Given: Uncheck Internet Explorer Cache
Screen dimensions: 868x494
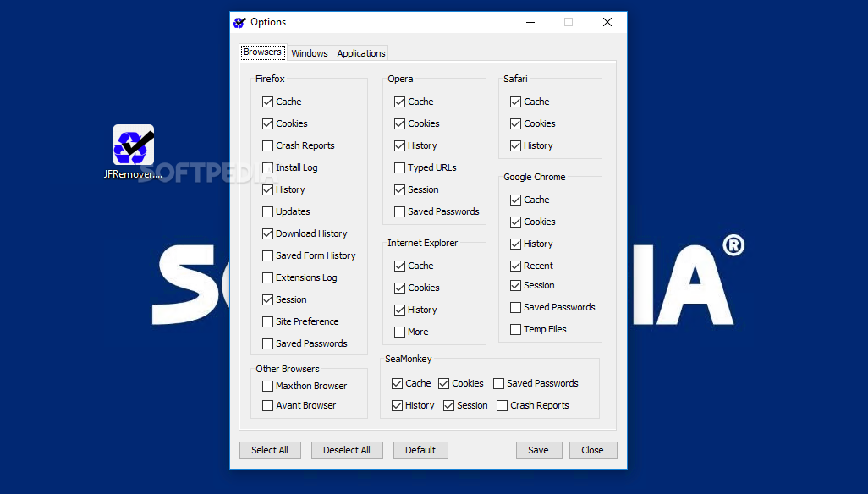Looking at the screenshot, I should point(399,266).
